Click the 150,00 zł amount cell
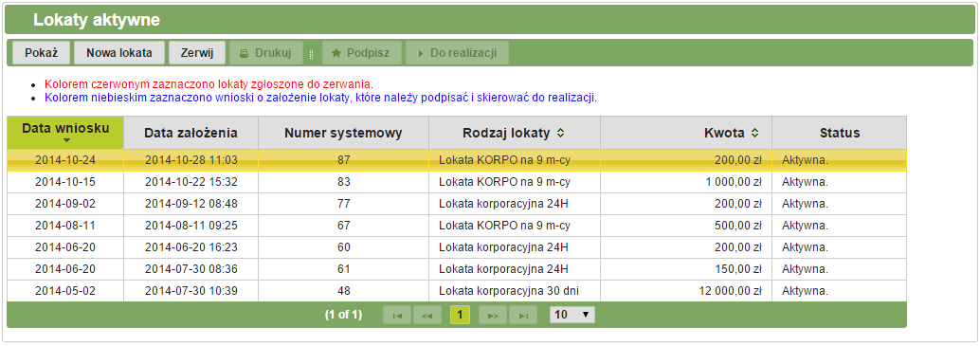This screenshot has height=346, width=980. click(686, 269)
